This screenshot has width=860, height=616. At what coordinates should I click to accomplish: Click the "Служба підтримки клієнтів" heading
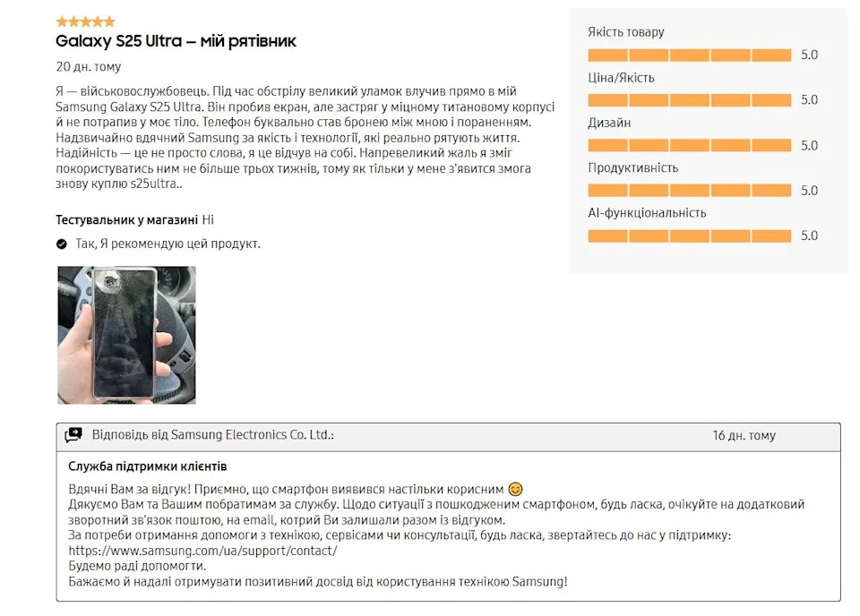148,466
